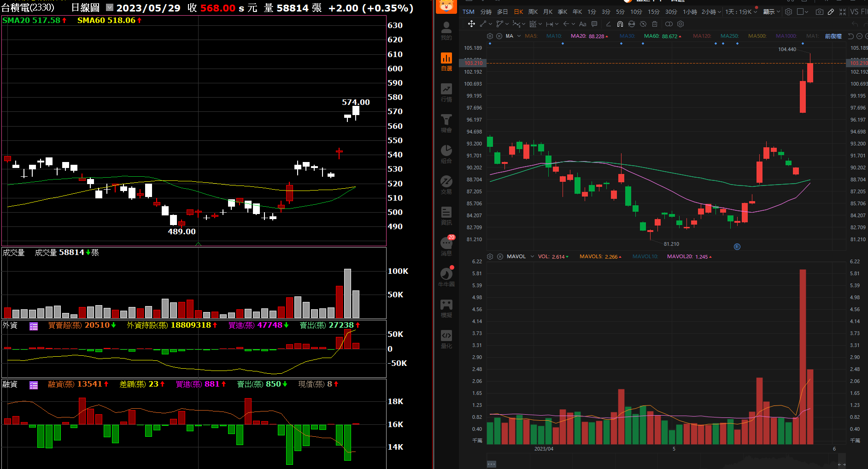This screenshot has width=868, height=469.
Task: Delete drawings using the trash icon
Action: tap(655, 24)
